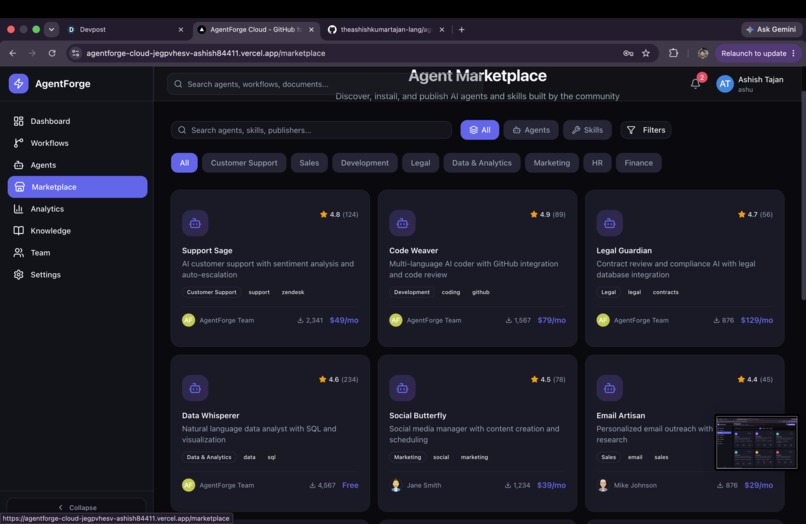806x524 pixels.
Task: Click the Code Weaver bot icon
Action: [402, 223]
